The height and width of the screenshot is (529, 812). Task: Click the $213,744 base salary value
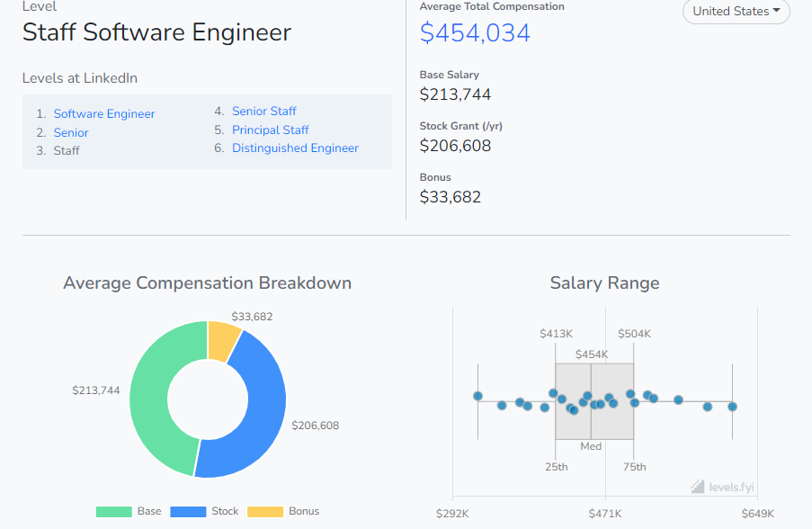coord(455,94)
